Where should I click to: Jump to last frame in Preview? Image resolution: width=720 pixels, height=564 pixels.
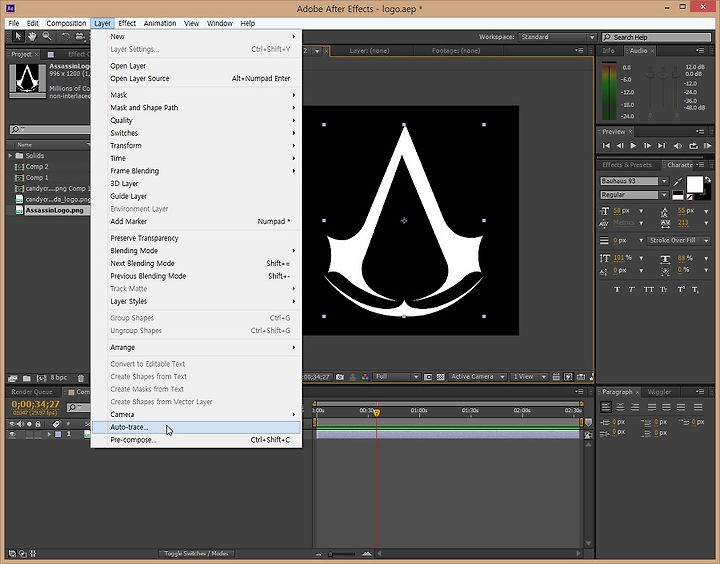coord(661,146)
